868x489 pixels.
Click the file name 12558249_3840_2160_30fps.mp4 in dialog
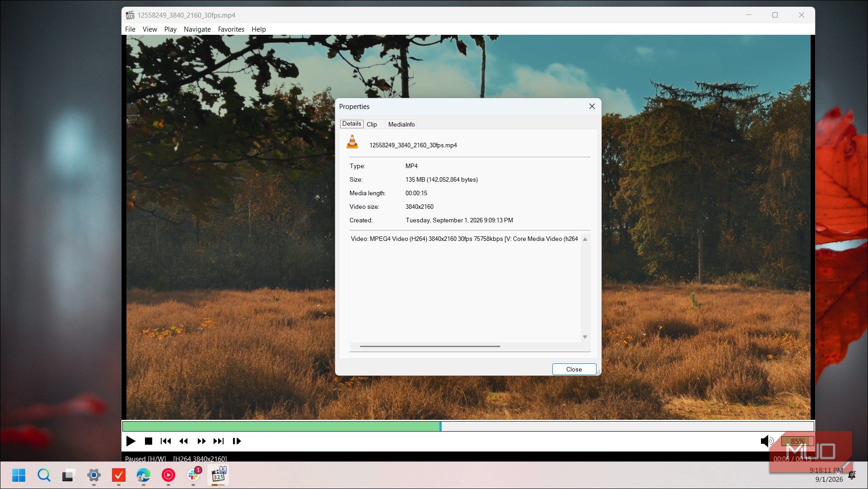click(x=413, y=145)
